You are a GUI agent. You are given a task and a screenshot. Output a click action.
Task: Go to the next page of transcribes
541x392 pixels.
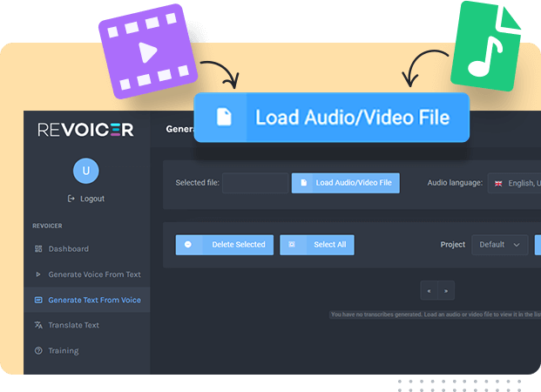click(x=446, y=291)
